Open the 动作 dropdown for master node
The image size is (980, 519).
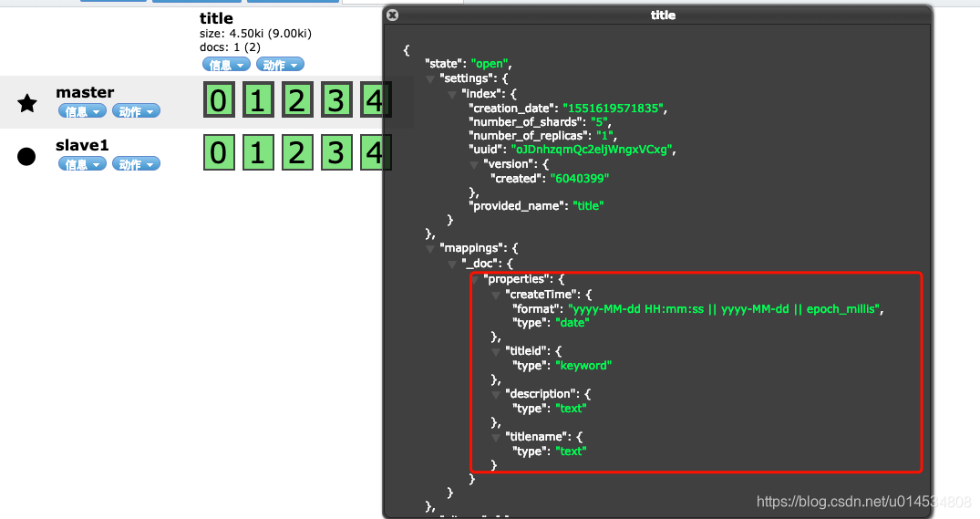click(136, 111)
